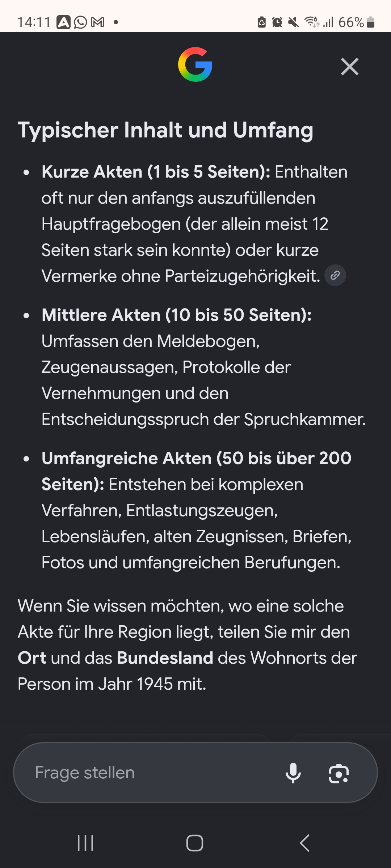The width and height of the screenshot is (391, 868).
Task: Go back with navigation arrow
Action: [305, 843]
